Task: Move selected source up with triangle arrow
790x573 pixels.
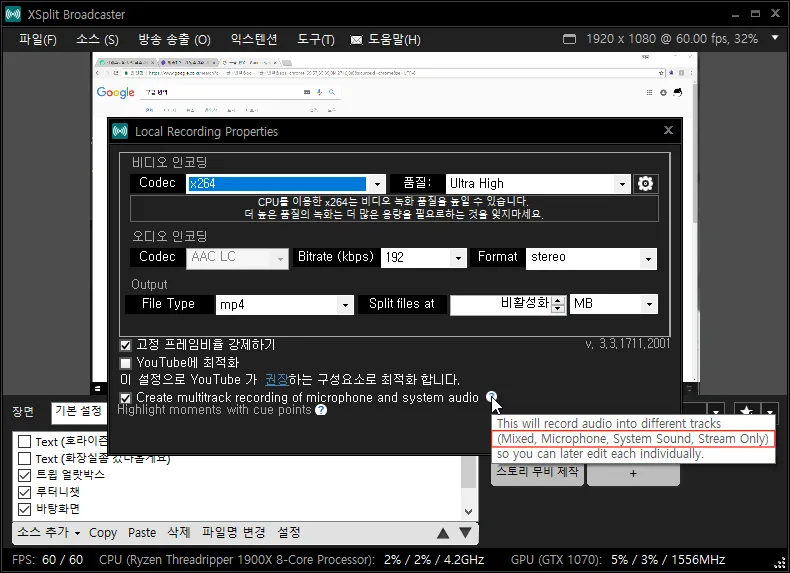Action: tap(443, 533)
